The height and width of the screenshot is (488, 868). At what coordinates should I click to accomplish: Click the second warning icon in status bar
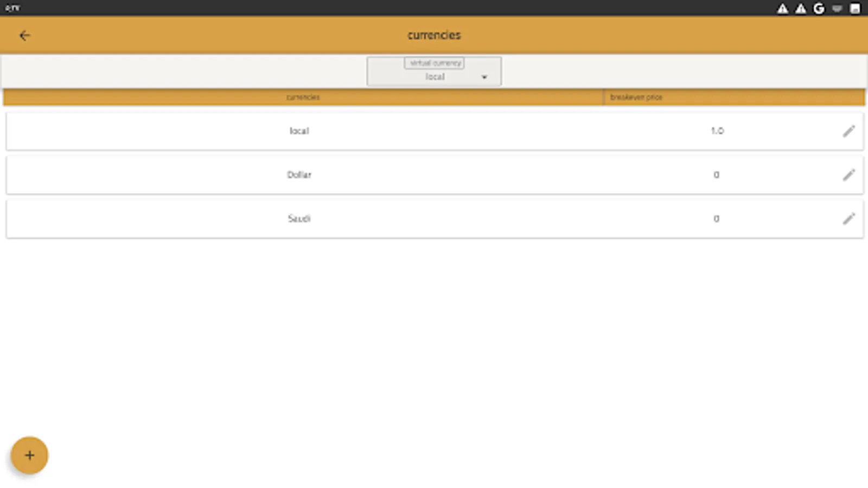click(x=801, y=8)
